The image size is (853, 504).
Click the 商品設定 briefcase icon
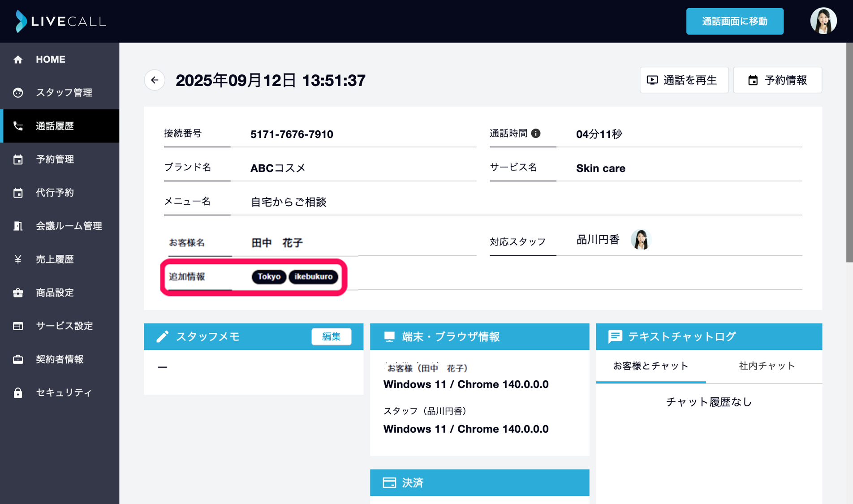click(18, 293)
